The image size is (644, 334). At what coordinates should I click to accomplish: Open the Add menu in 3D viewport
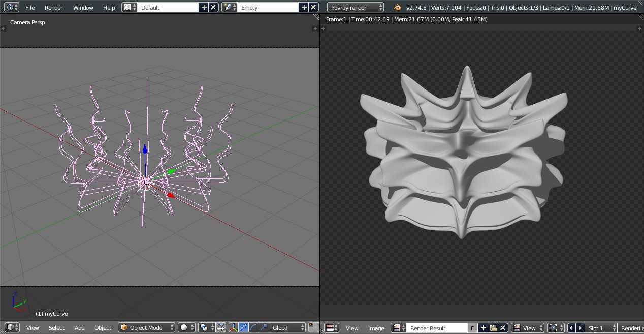80,328
